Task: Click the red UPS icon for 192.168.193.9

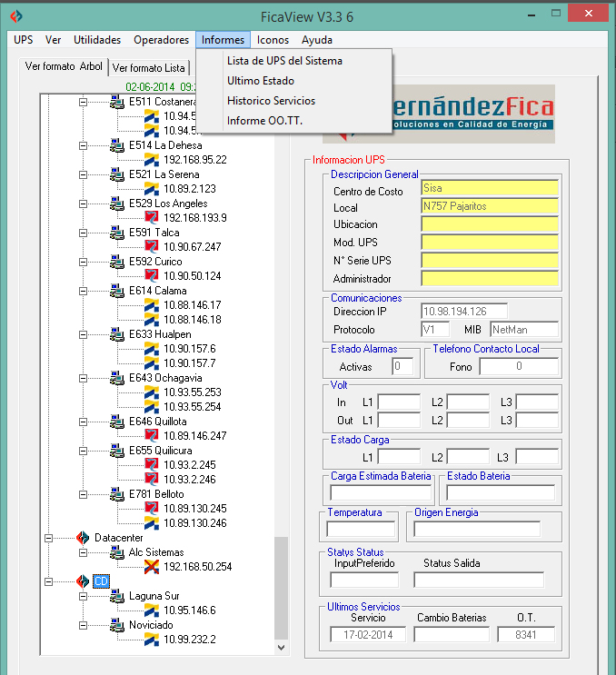Action: pyautogui.click(x=152, y=218)
